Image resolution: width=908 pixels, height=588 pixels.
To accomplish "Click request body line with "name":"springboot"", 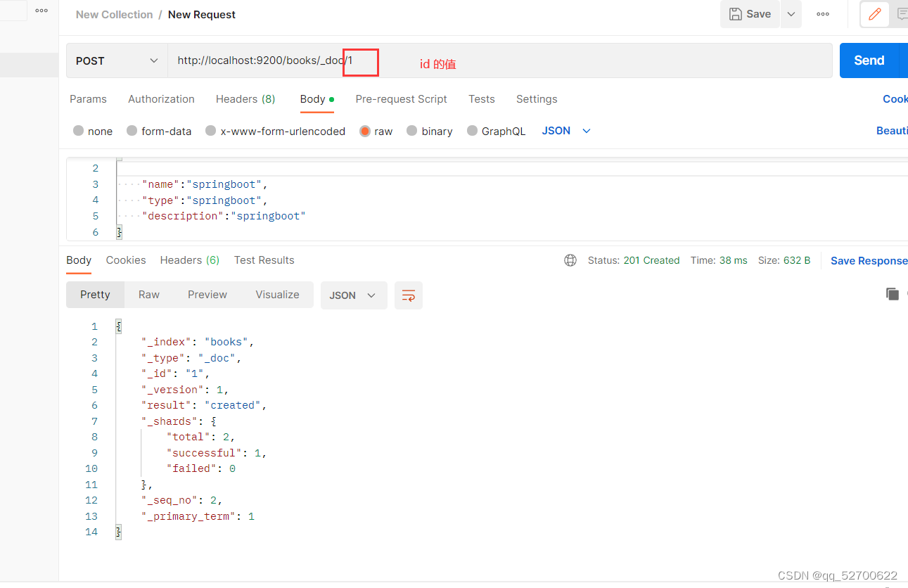I will pos(205,184).
